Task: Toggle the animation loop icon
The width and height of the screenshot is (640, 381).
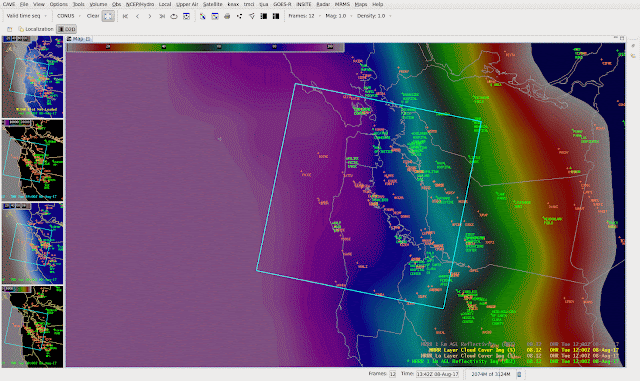Action: 174,16
